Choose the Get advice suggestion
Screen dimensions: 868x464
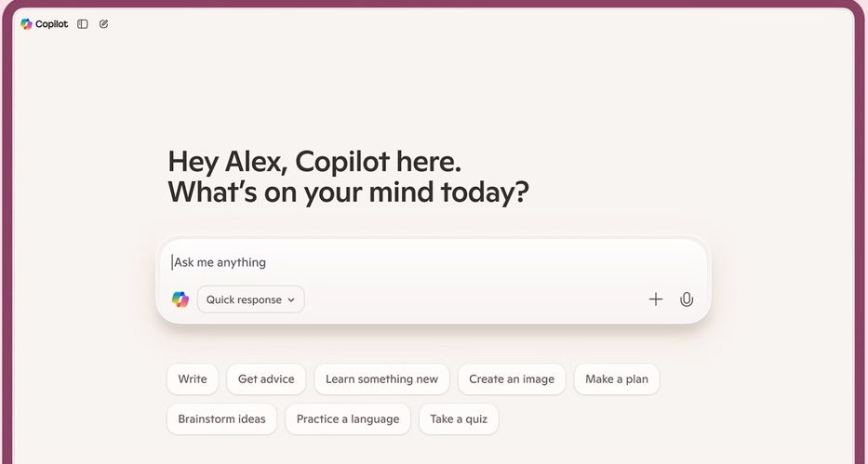click(x=266, y=379)
